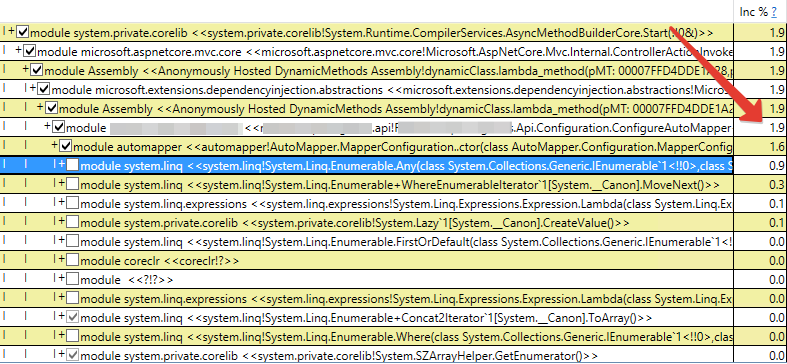The width and height of the screenshot is (787, 364).
Task: Check the module <<?!?>> row checkbox
Action: (73, 279)
